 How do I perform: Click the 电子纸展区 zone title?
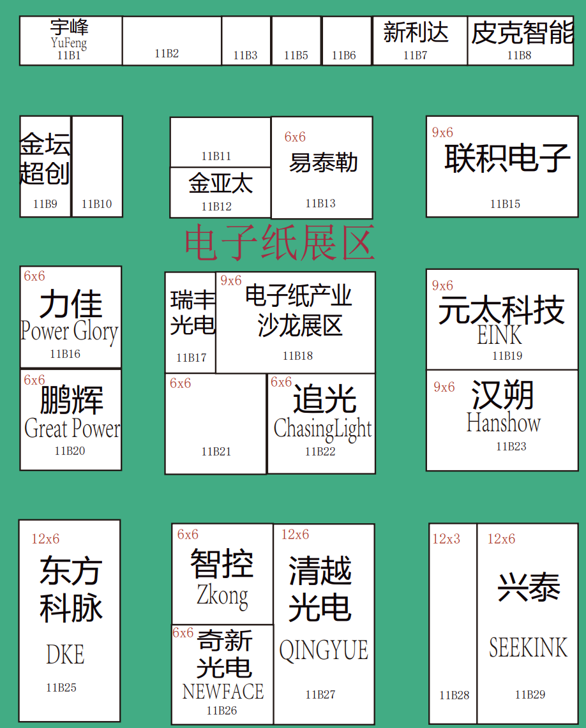click(x=280, y=243)
